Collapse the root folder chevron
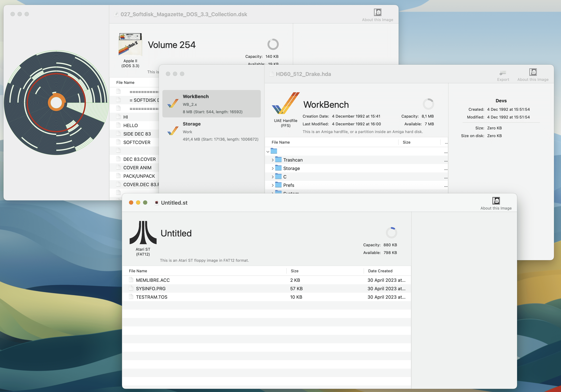Image resolution: width=561 pixels, height=392 pixels. [x=268, y=152]
